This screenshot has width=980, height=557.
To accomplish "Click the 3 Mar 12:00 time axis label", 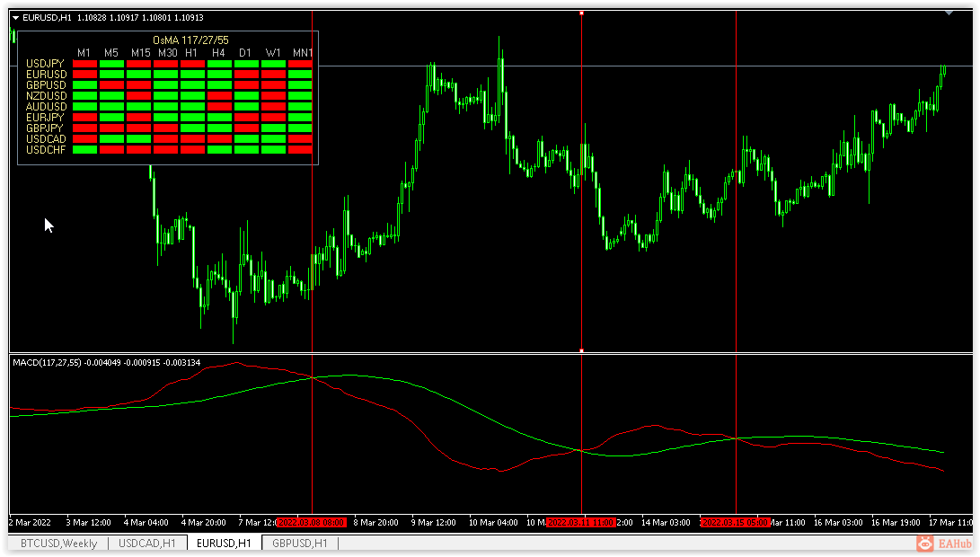I will pos(88,523).
